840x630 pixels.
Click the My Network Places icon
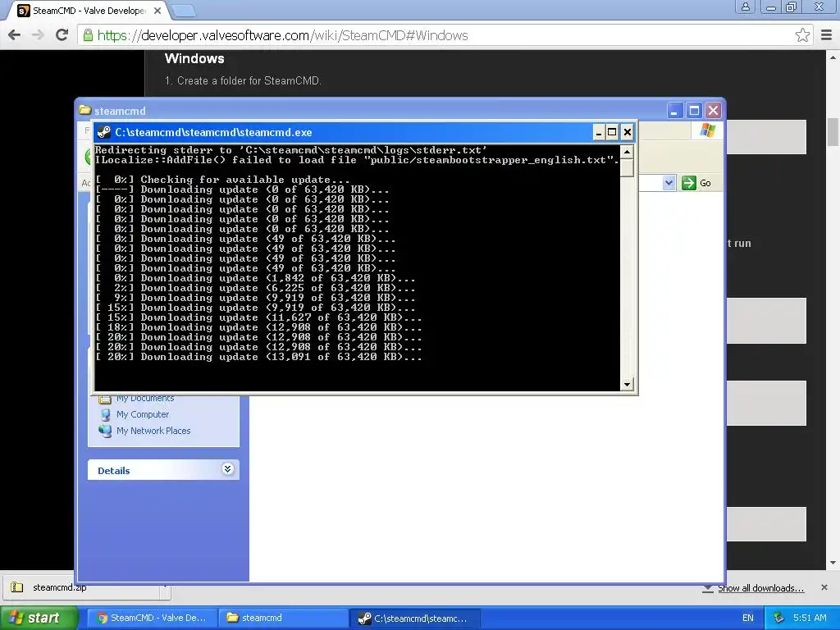tap(105, 431)
